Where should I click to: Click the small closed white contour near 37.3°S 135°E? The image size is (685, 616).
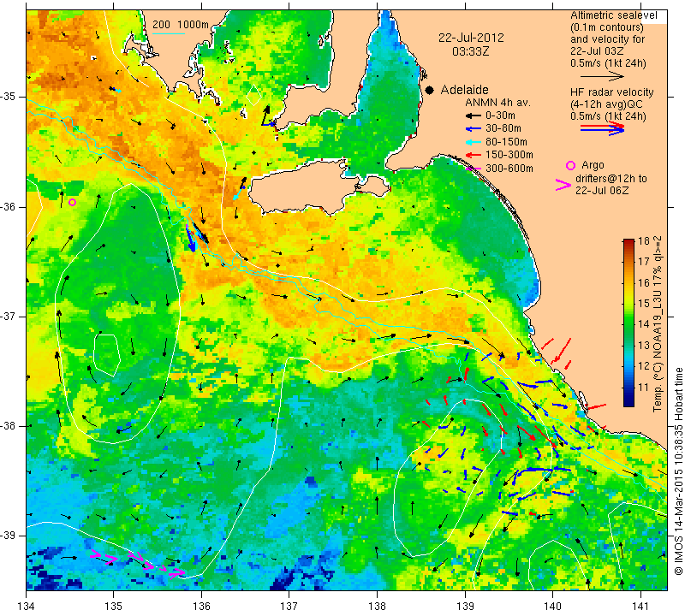107,355
